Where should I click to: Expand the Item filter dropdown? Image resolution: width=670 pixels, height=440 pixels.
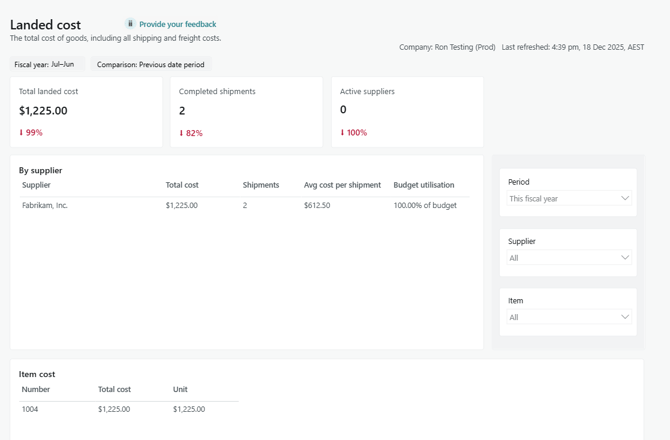(x=568, y=317)
